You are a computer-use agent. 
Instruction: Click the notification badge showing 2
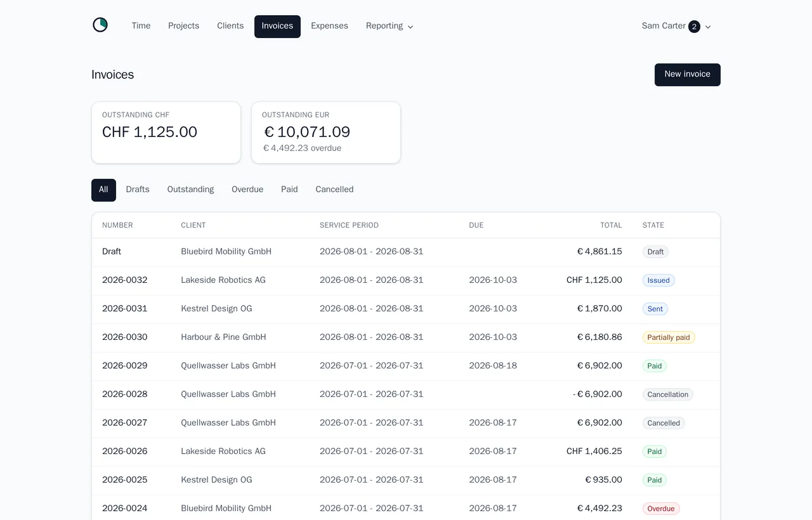point(694,27)
